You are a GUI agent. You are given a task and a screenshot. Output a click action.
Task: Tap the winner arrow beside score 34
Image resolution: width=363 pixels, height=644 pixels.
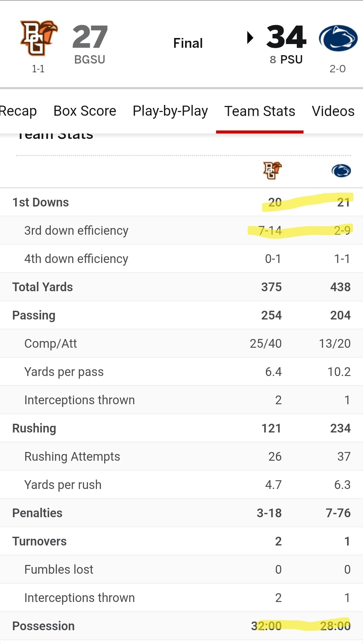point(250,37)
